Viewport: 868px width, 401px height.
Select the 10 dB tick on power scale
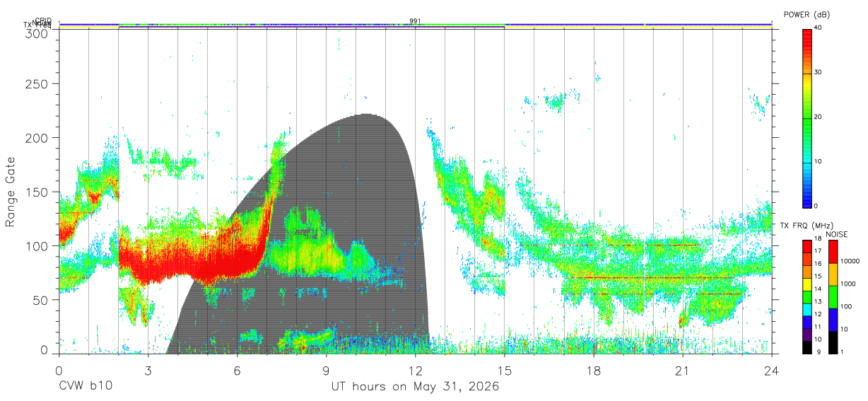(x=819, y=161)
